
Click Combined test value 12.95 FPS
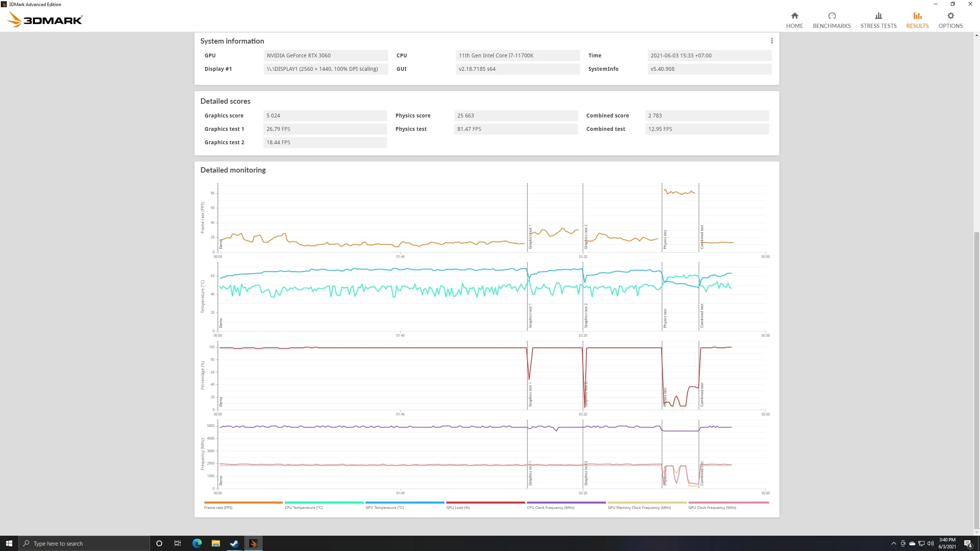pyautogui.click(x=707, y=129)
